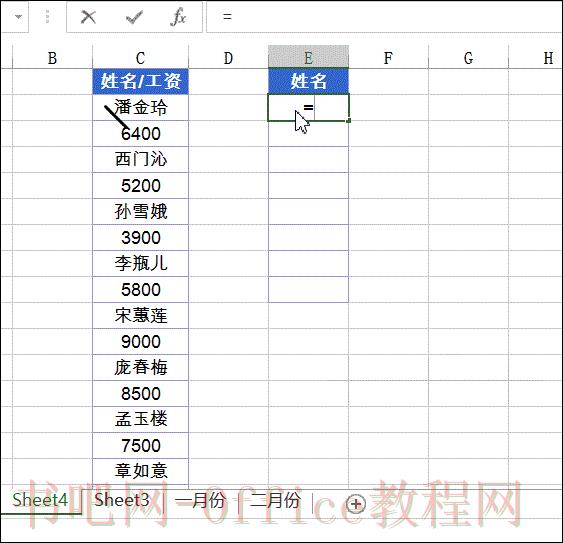The height and width of the screenshot is (543, 563).
Task: Open the 二月份 sheet tab
Action: click(x=275, y=500)
